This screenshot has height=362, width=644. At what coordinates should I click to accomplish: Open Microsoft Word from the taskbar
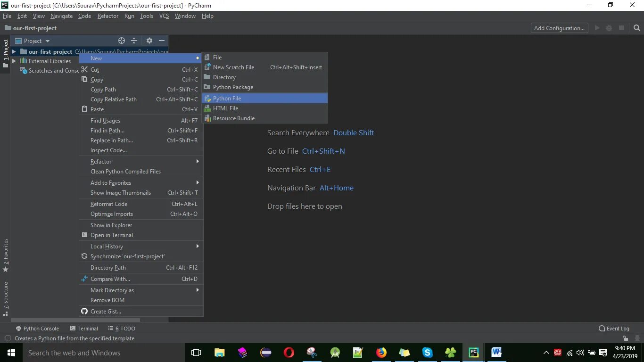(496, 353)
